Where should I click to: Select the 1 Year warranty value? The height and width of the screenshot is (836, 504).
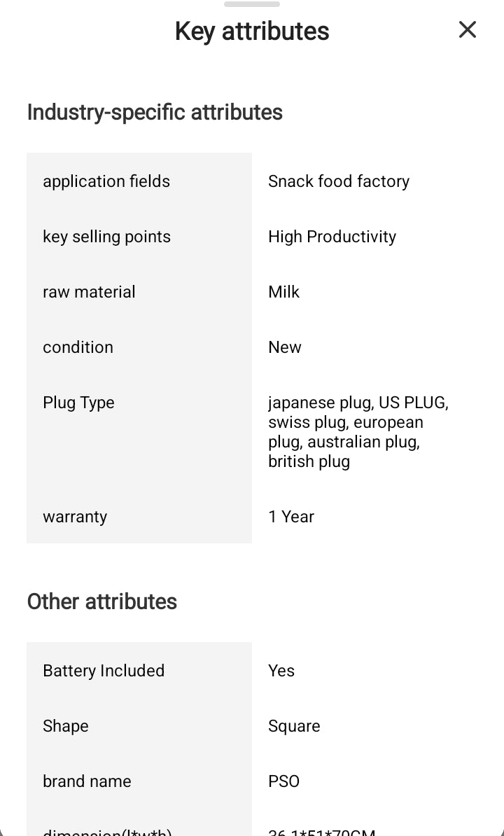pyautogui.click(x=291, y=517)
